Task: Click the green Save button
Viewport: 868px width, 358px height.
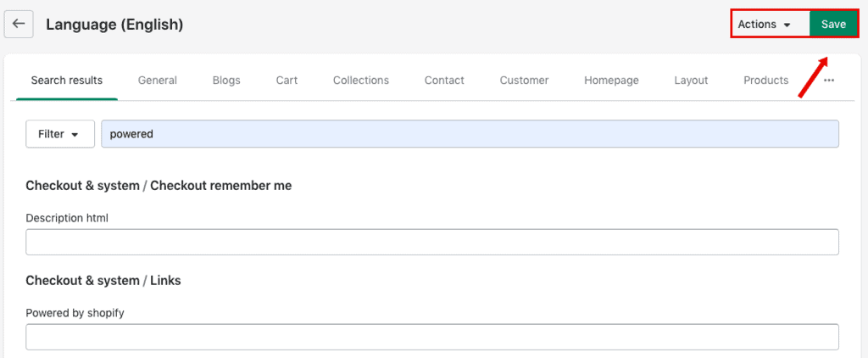Action: click(x=833, y=25)
